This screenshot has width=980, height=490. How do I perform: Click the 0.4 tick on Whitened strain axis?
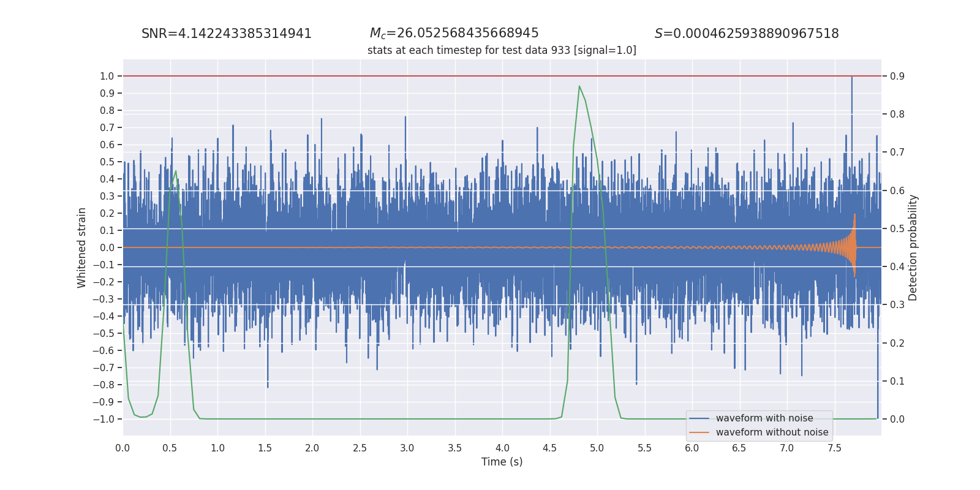[107, 179]
